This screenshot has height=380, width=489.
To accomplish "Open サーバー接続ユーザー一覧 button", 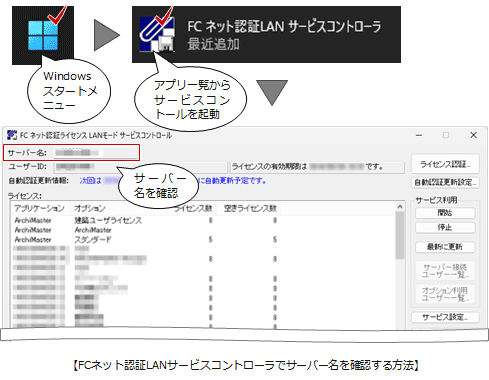I will point(445,271).
